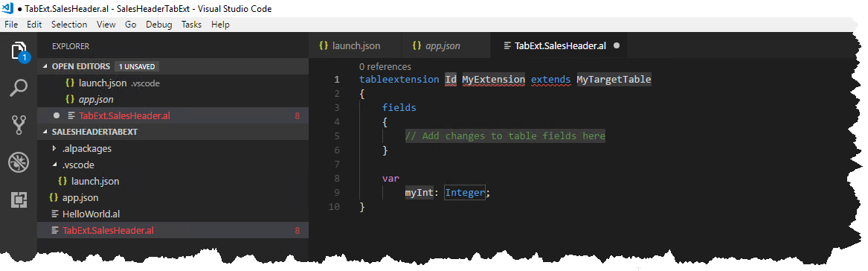Click the fields keyword on line 3
This screenshot has width=868, height=271.
coord(399,107)
